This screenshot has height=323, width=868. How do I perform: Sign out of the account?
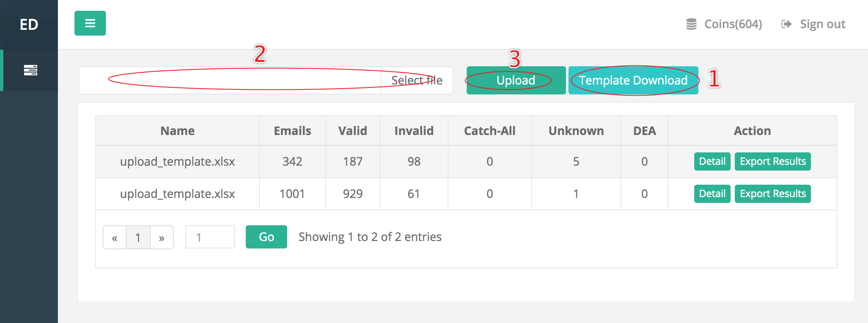(822, 24)
